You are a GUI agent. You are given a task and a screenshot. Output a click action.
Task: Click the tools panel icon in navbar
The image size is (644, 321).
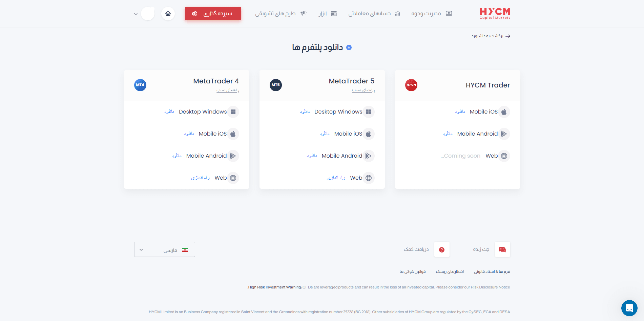(x=334, y=14)
